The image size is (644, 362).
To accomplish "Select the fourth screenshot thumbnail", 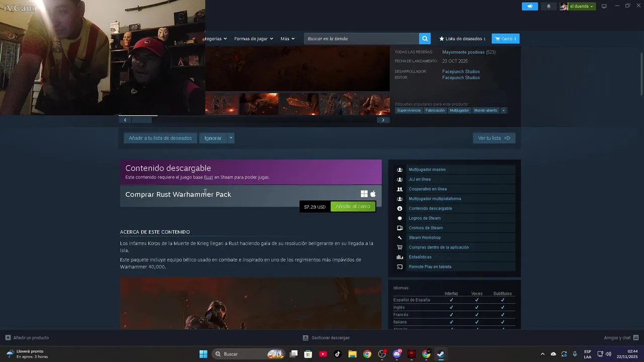I will pyautogui.click(x=339, y=104).
